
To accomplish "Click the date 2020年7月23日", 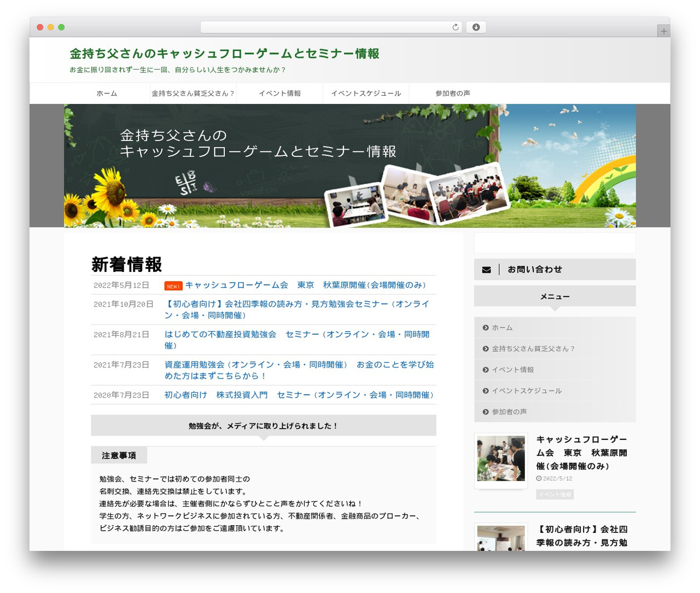I will (x=121, y=395).
